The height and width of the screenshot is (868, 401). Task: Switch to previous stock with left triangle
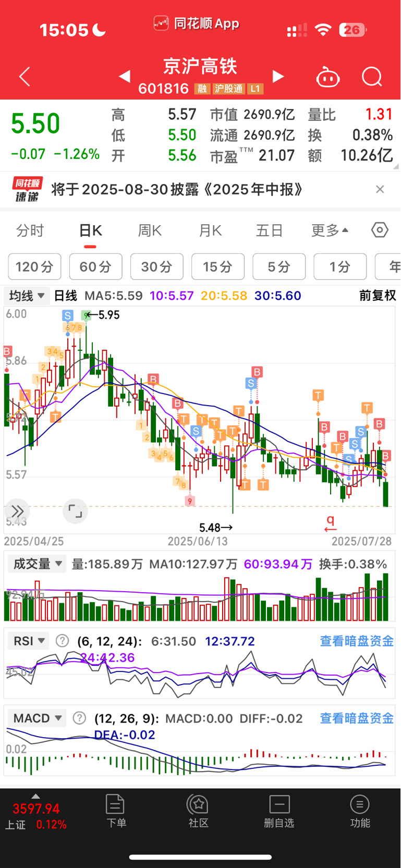click(125, 77)
